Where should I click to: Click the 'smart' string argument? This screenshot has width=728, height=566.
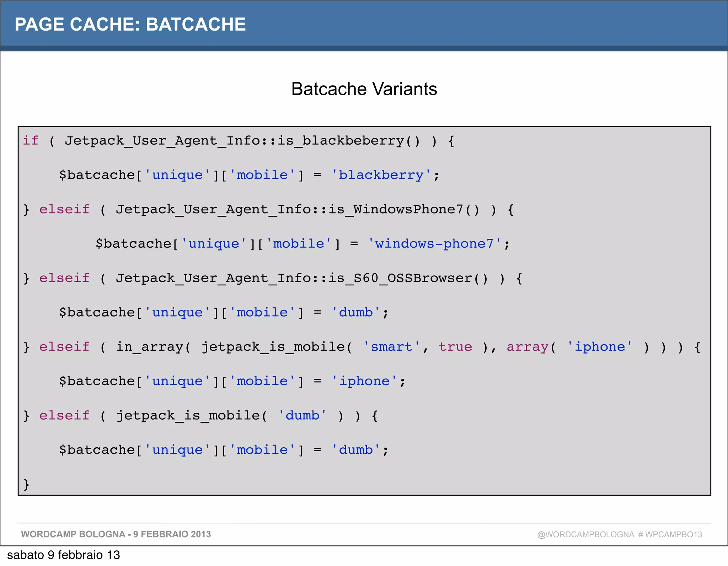coord(391,346)
